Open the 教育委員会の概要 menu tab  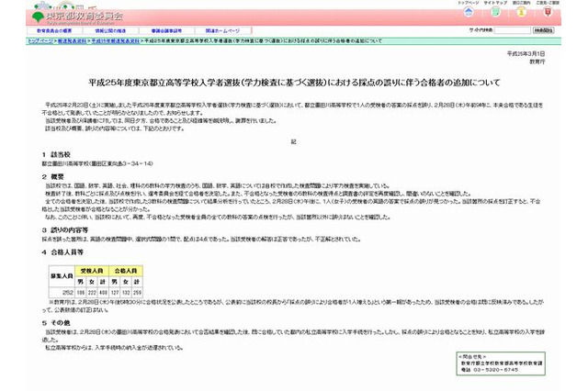tap(54, 30)
